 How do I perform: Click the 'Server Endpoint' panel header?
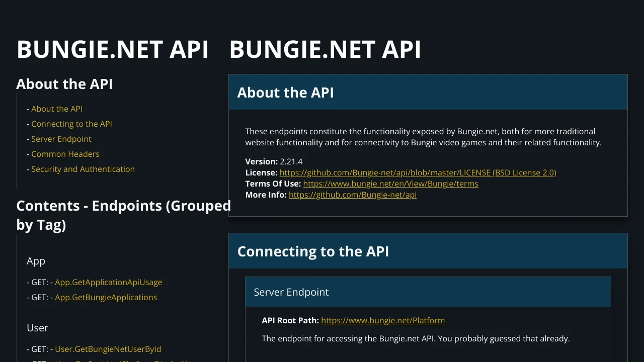[x=428, y=292]
